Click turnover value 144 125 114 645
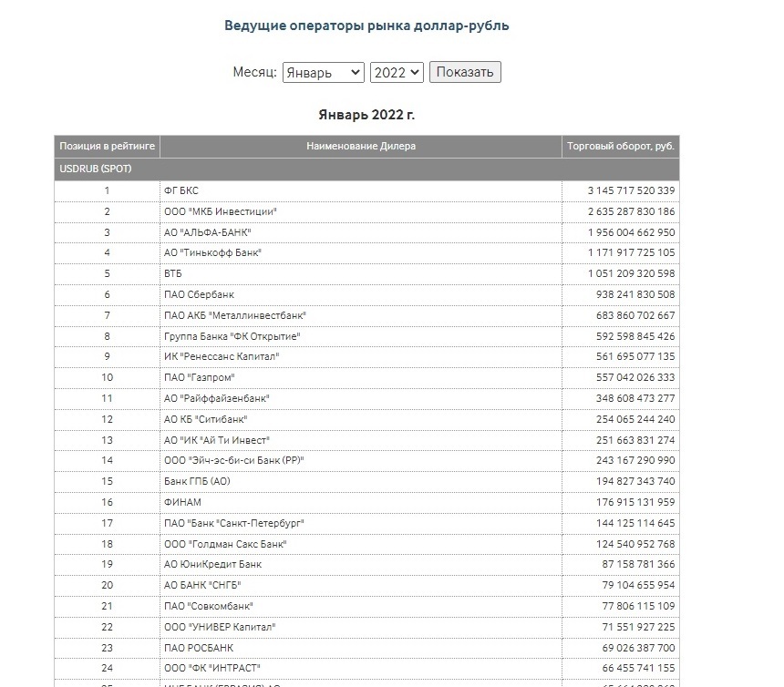Viewport: 784px width, 687px height. (x=635, y=524)
